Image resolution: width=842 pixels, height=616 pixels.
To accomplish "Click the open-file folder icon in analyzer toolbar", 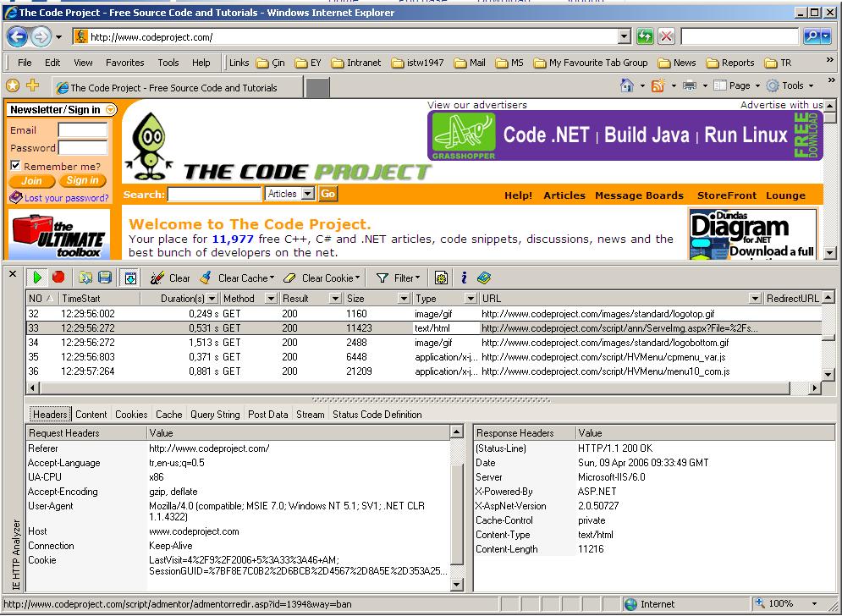I will tap(85, 278).
